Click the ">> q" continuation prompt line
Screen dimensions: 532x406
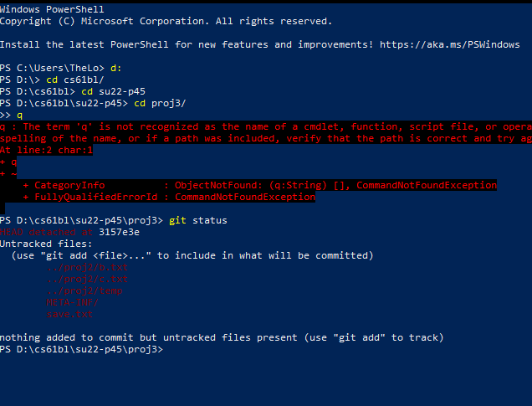point(12,114)
